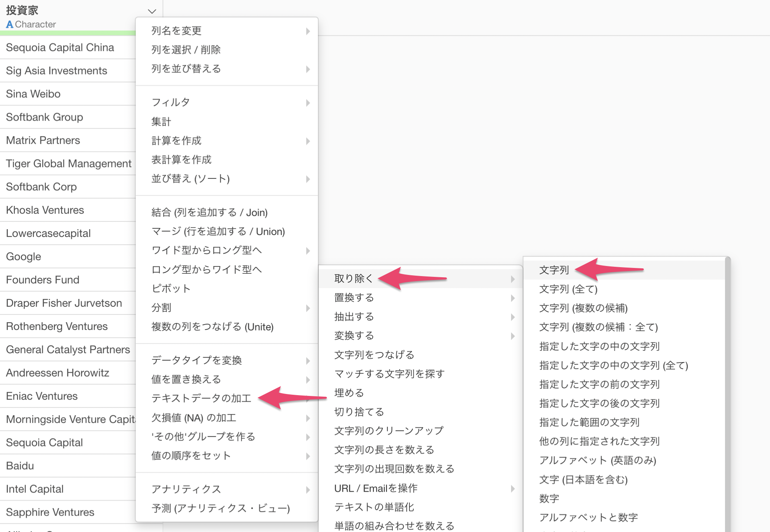Viewport: 770px width, 532px height.
Task: Choose 文字 (日本語を含む) option
Action: (x=583, y=480)
